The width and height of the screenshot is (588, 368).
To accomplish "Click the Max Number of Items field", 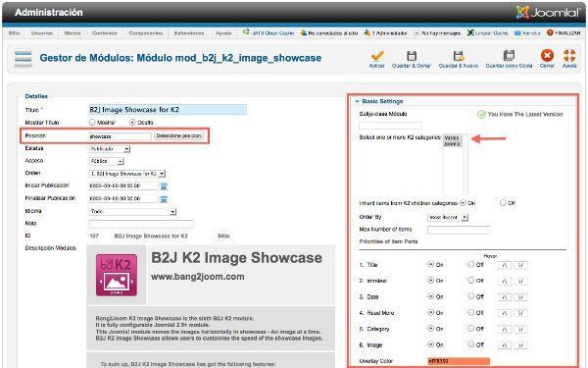I will point(459,230).
